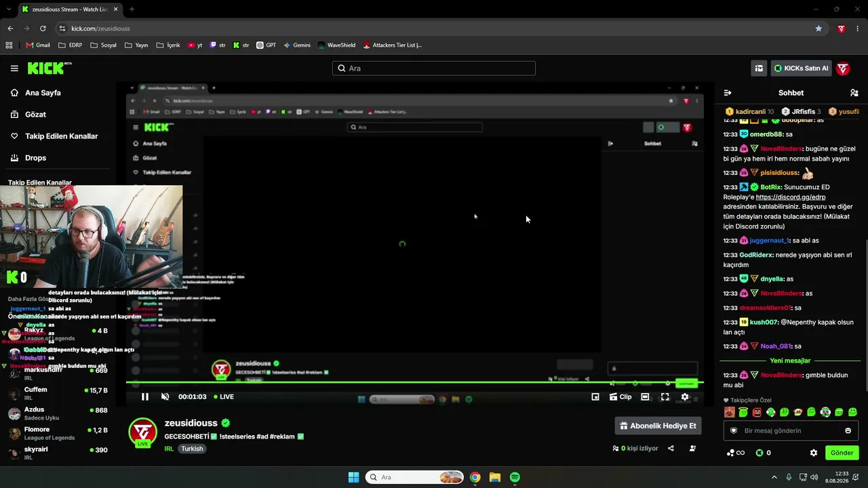Toggle theater mode in player

(x=645, y=397)
